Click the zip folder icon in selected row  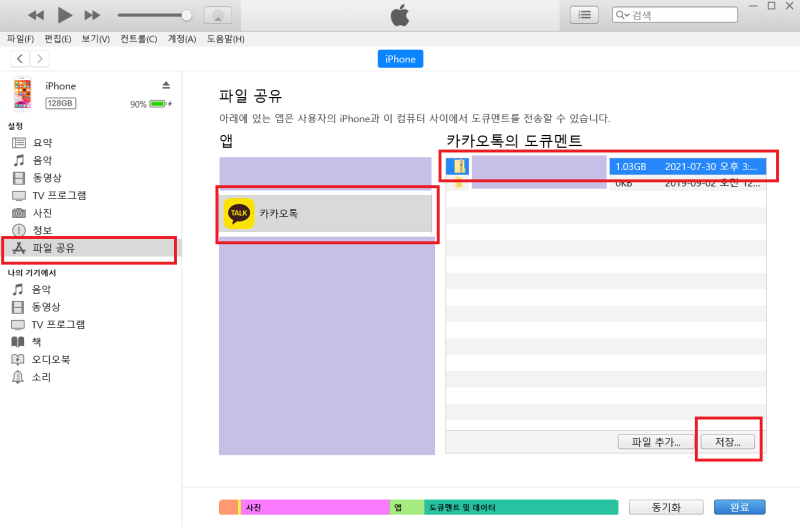(458, 166)
